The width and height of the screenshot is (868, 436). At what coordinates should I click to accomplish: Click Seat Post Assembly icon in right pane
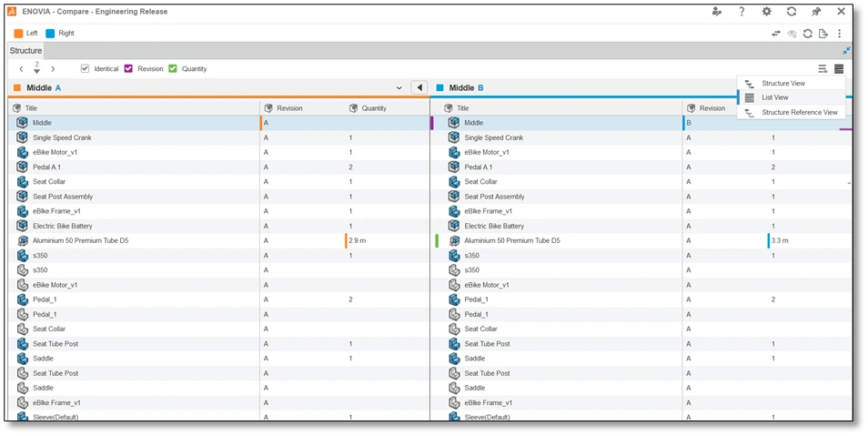coord(454,196)
